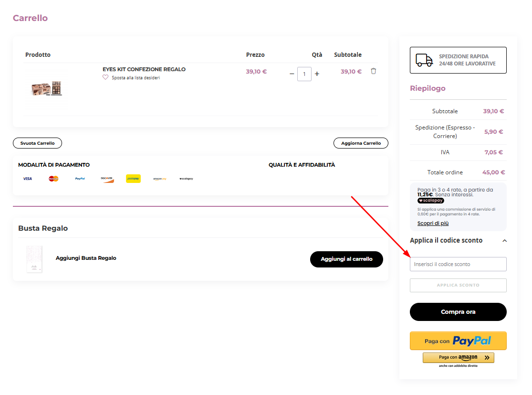The image size is (532, 395).
Task: Click the Visa payment logo
Action: (x=27, y=179)
